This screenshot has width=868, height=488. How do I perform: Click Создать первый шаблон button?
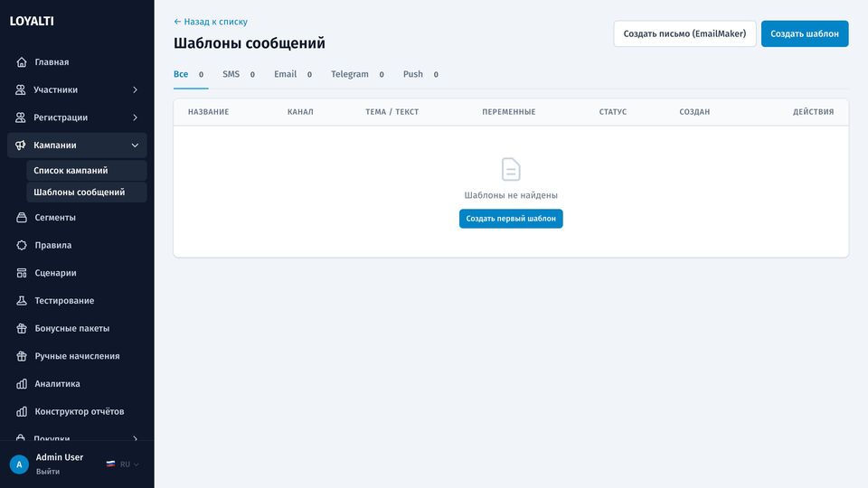(511, 219)
